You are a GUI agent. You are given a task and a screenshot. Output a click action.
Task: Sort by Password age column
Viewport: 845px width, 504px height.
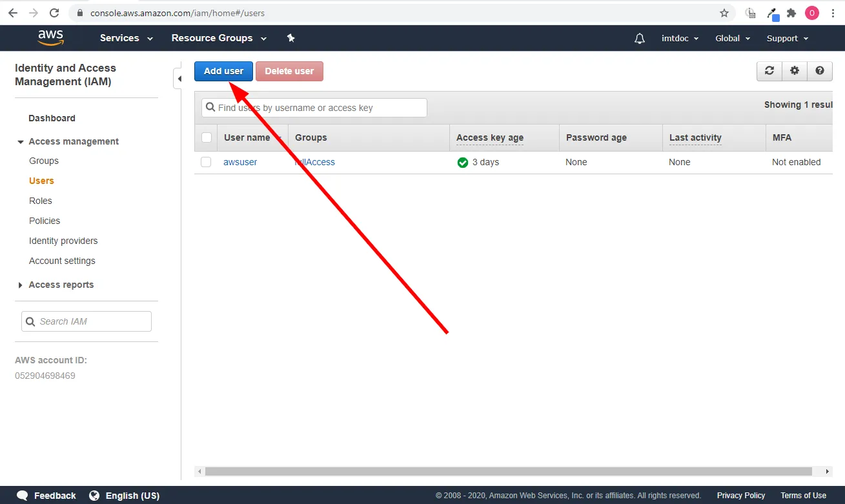coord(596,137)
